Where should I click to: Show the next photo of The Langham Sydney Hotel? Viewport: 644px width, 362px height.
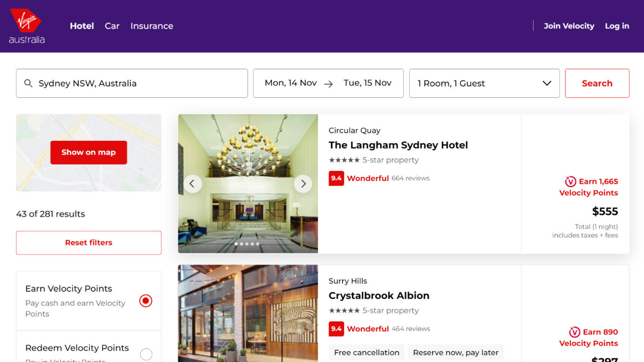click(x=303, y=184)
